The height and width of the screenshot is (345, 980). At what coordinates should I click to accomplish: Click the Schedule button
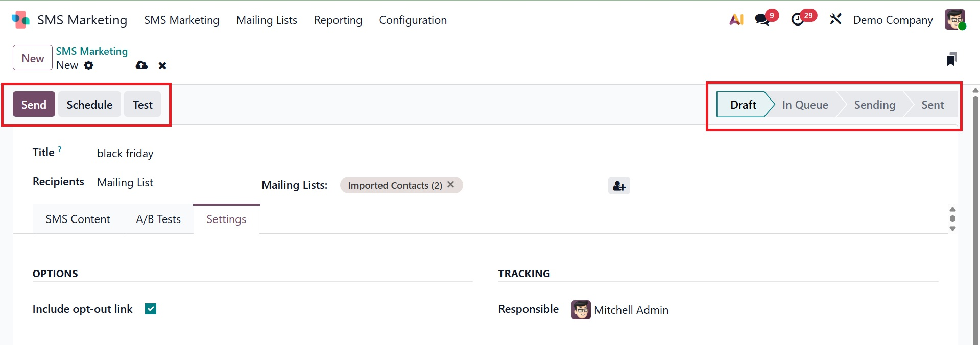coord(89,105)
